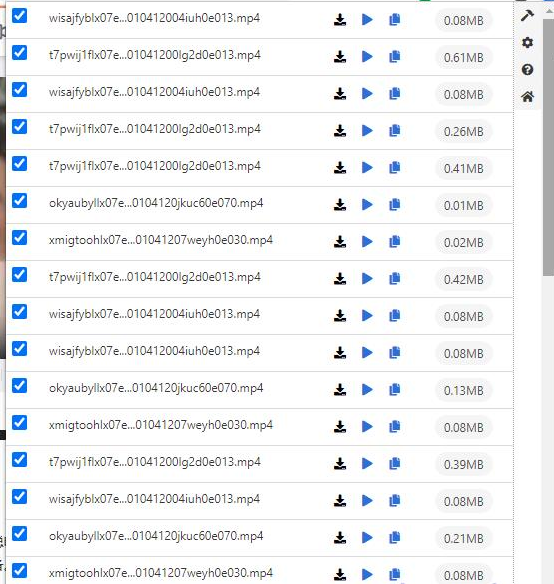Download the 0.02MB xmigtoohlx07e video
Screen dimensions: 554x584
coord(340,242)
